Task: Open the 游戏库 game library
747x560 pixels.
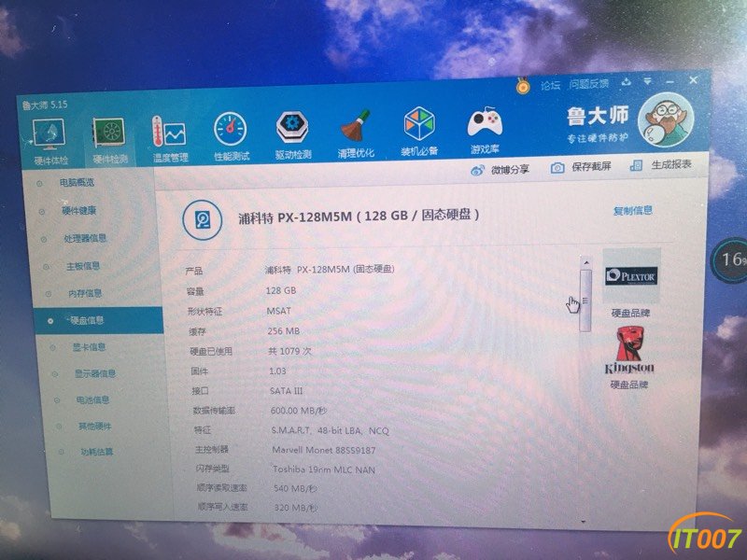Action: pos(485,131)
